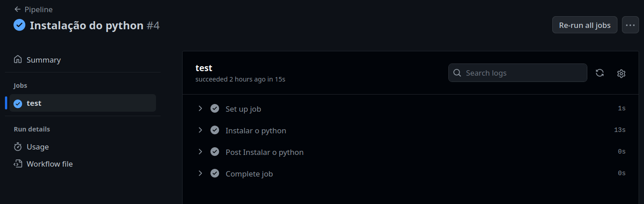Click the success check icon for Set up job

pyautogui.click(x=215, y=109)
